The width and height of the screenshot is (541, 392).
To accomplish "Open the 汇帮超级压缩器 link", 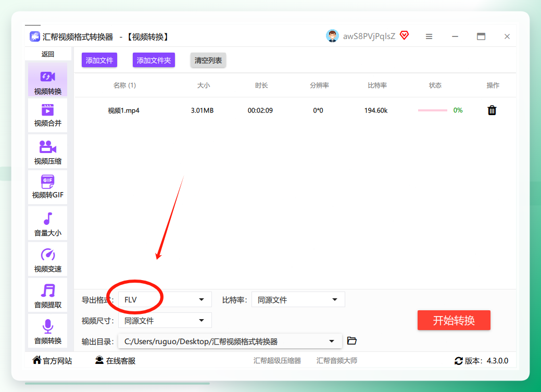I will click(x=277, y=361).
